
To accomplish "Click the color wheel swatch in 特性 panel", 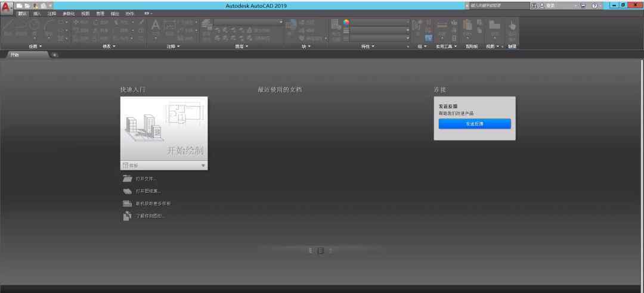I will click(x=346, y=22).
